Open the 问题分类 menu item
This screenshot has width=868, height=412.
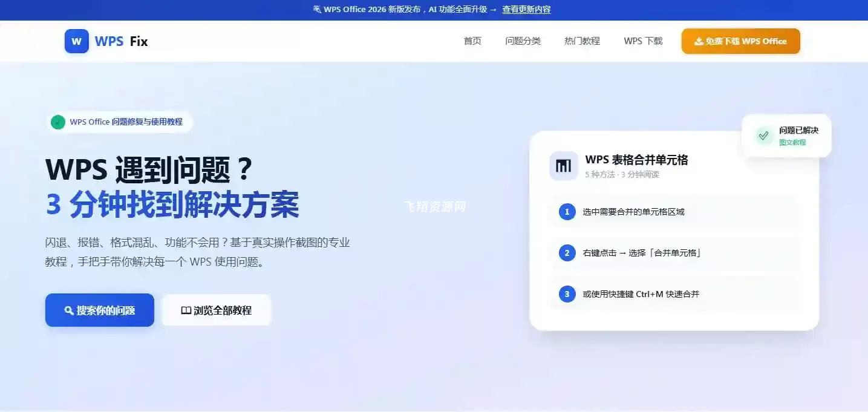pyautogui.click(x=523, y=41)
